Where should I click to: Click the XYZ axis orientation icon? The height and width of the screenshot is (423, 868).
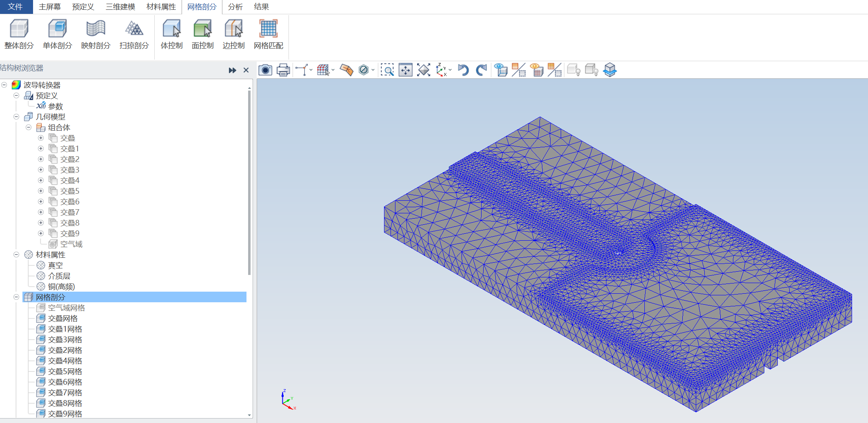click(x=441, y=70)
